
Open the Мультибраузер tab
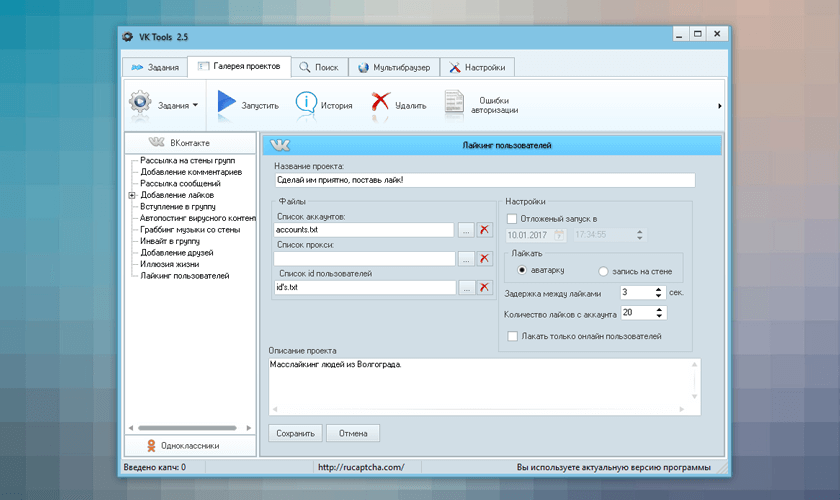click(394, 68)
